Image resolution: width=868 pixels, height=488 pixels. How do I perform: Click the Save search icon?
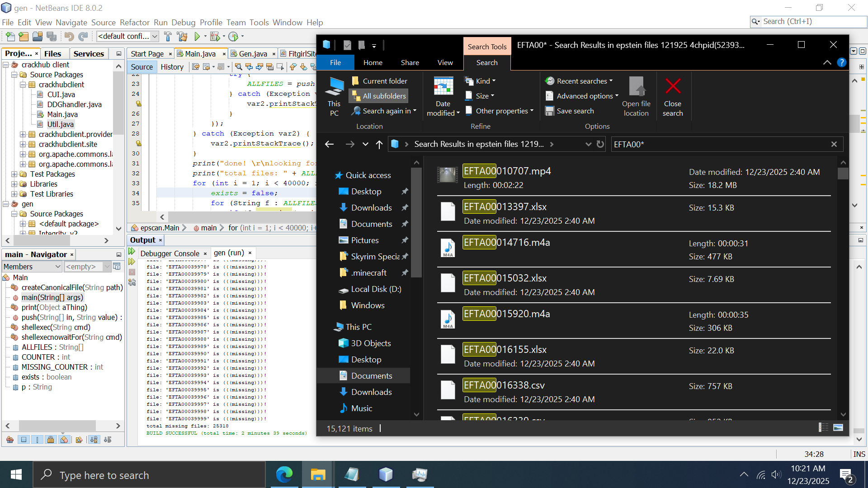pos(549,111)
